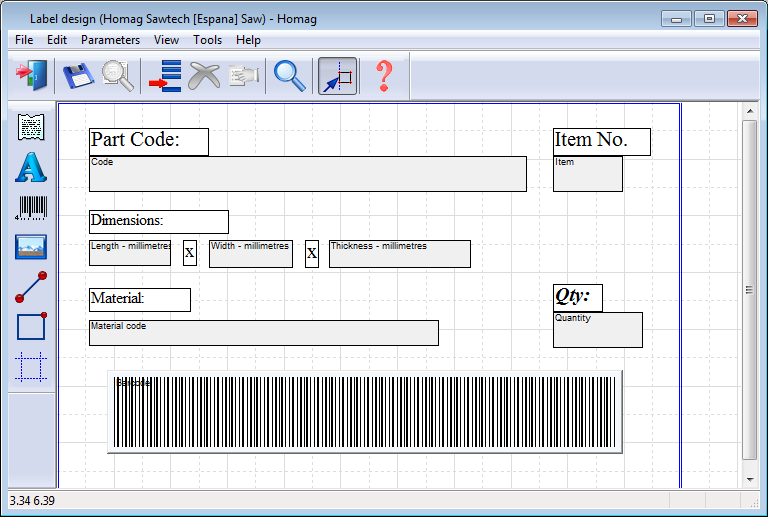Viewport: 768px width, 517px height.
Task: Select the Quantity data field
Action: coord(598,330)
